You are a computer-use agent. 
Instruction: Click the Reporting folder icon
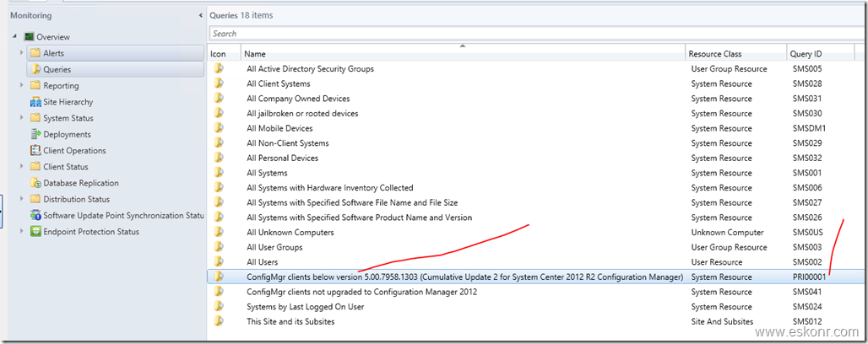[x=35, y=86]
